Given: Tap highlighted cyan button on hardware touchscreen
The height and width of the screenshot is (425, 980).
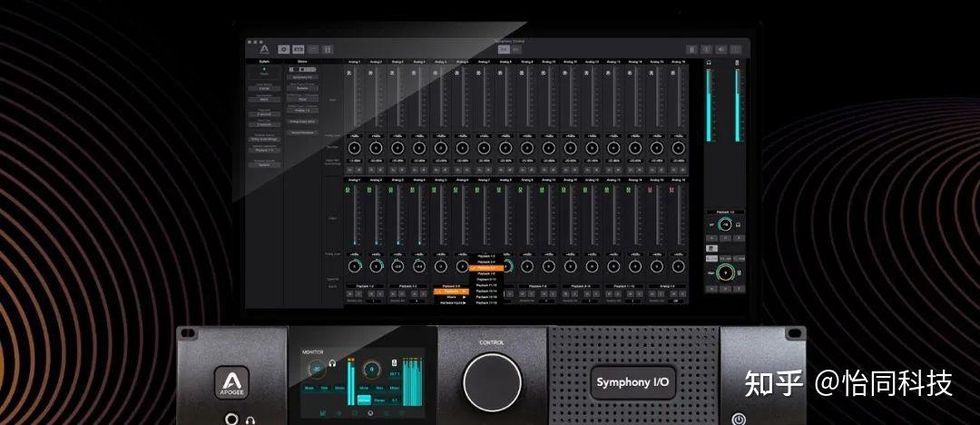Looking at the screenshot, I should [364, 400].
